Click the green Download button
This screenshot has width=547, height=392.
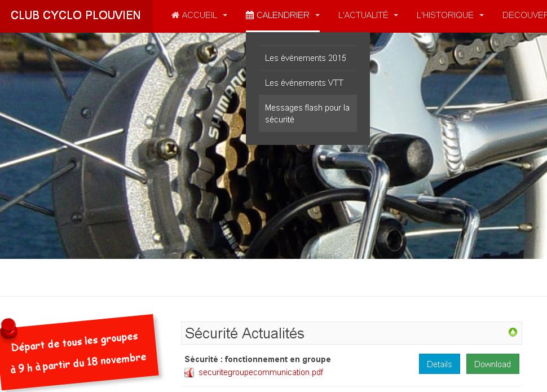point(492,364)
